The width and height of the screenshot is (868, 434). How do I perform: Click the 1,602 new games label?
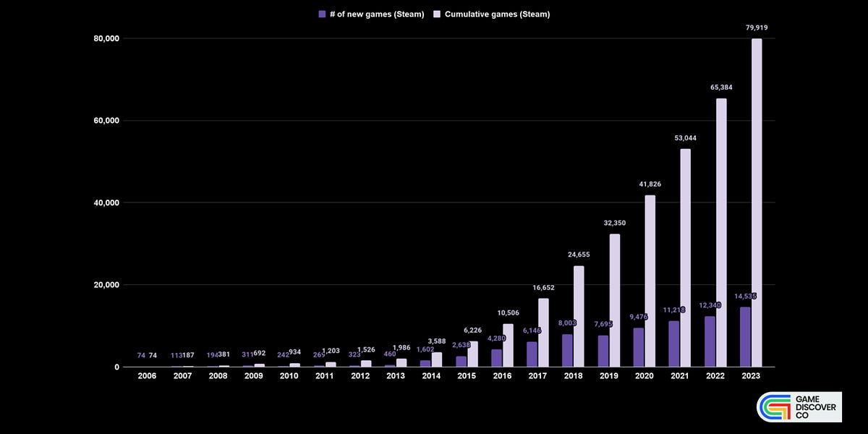click(425, 349)
